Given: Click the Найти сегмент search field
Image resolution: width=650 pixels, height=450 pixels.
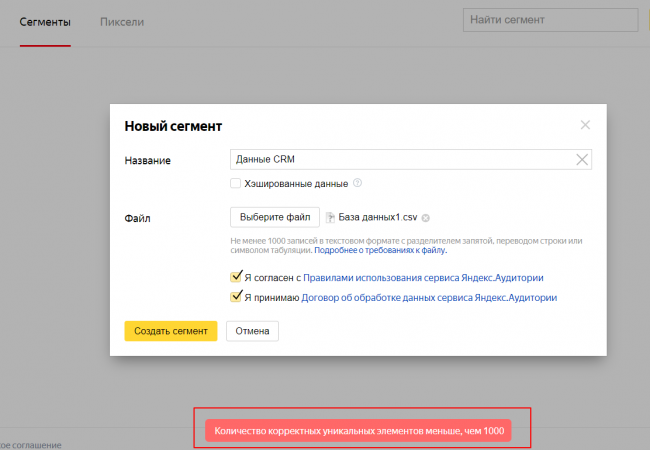Looking at the screenshot, I should (x=550, y=20).
